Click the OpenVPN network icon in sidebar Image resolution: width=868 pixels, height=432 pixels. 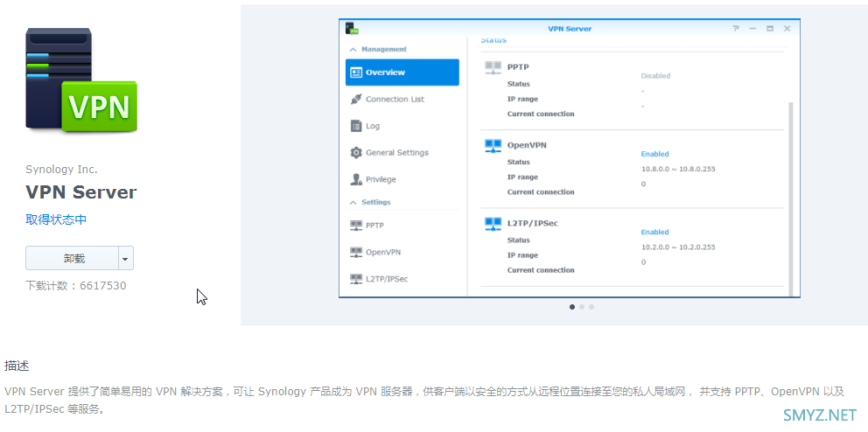356,252
